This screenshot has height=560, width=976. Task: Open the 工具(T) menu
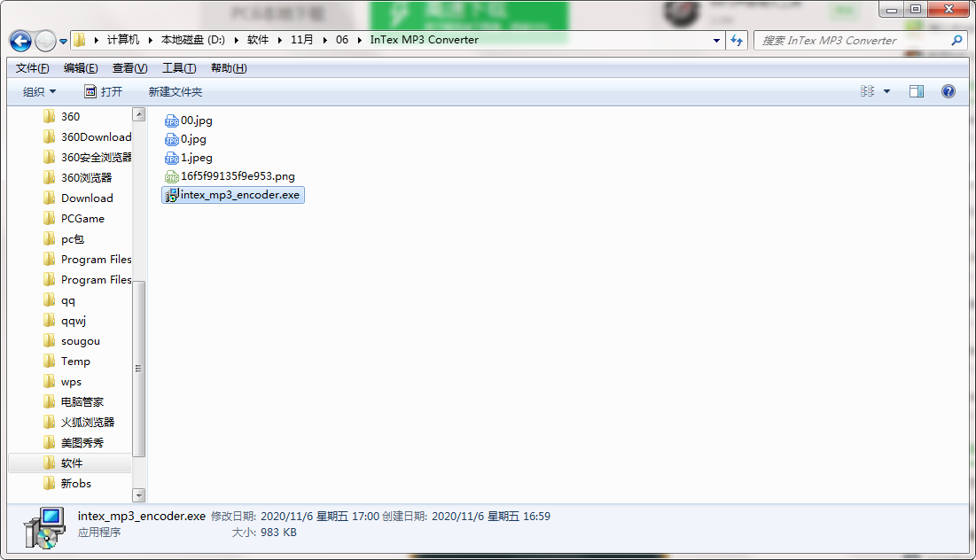click(179, 68)
